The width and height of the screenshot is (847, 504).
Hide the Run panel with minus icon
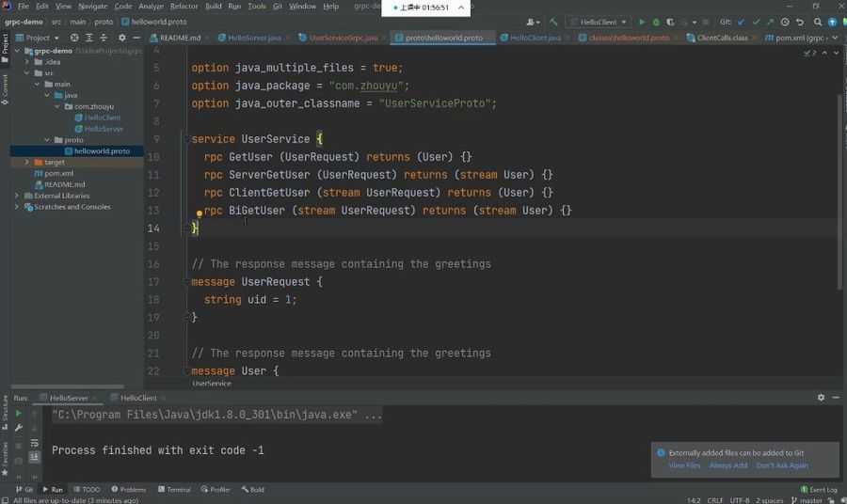point(836,397)
